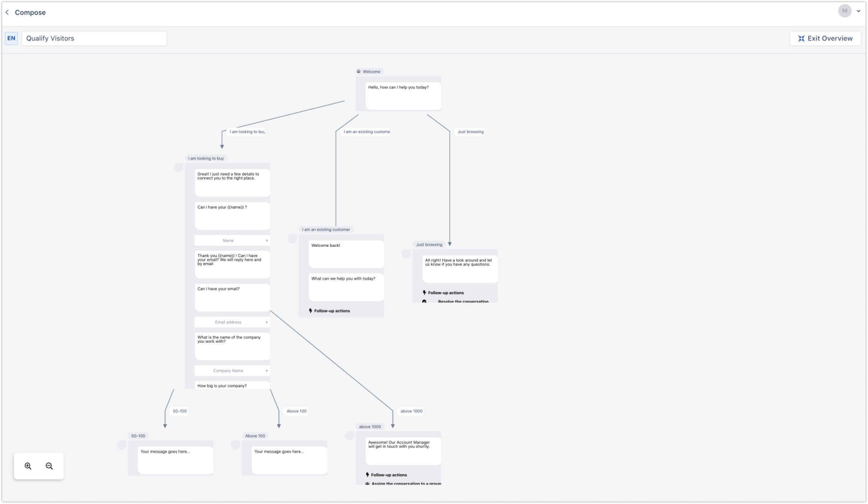Click the Exit Overview button

(x=825, y=38)
